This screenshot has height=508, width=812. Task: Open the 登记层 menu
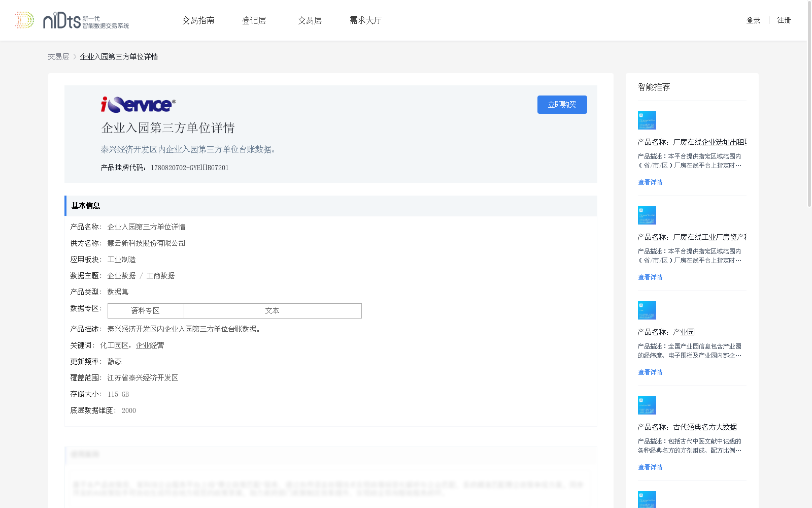pyautogui.click(x=254, y=20)
